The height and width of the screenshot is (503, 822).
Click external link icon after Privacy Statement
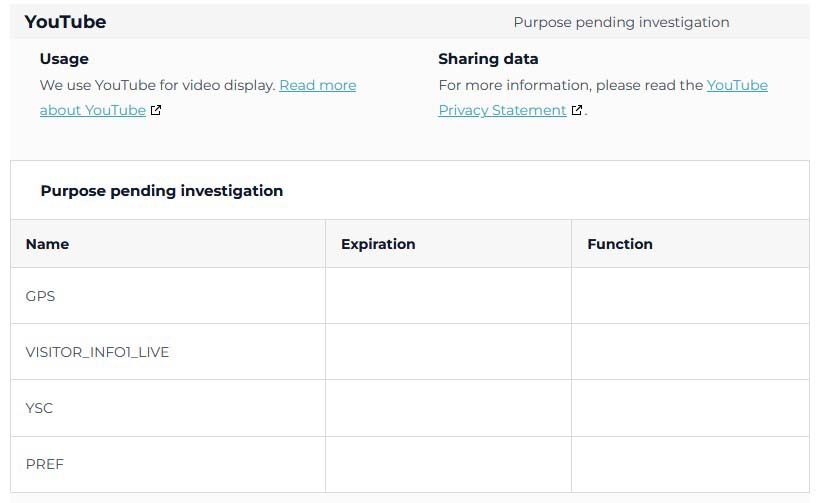tap(577, 111)
